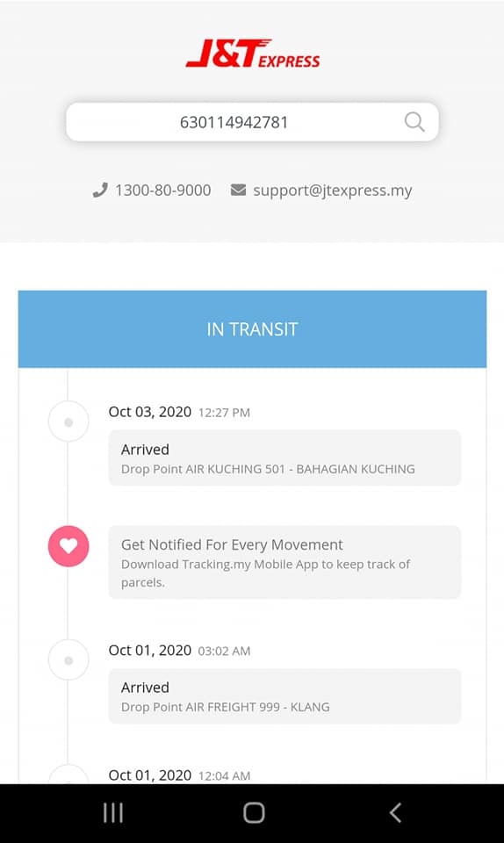
Task: Email support@jtexpress.my
Action: [x=333, y=191]
